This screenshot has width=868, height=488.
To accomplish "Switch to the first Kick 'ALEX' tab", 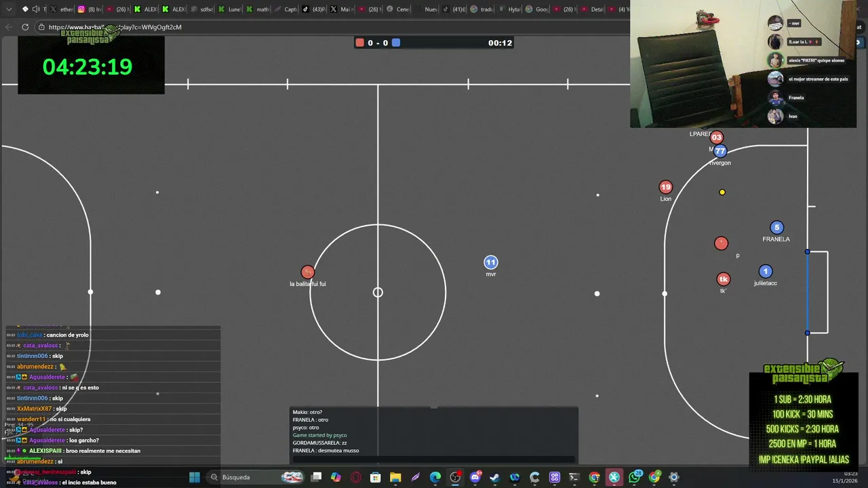I will (146, 9).
